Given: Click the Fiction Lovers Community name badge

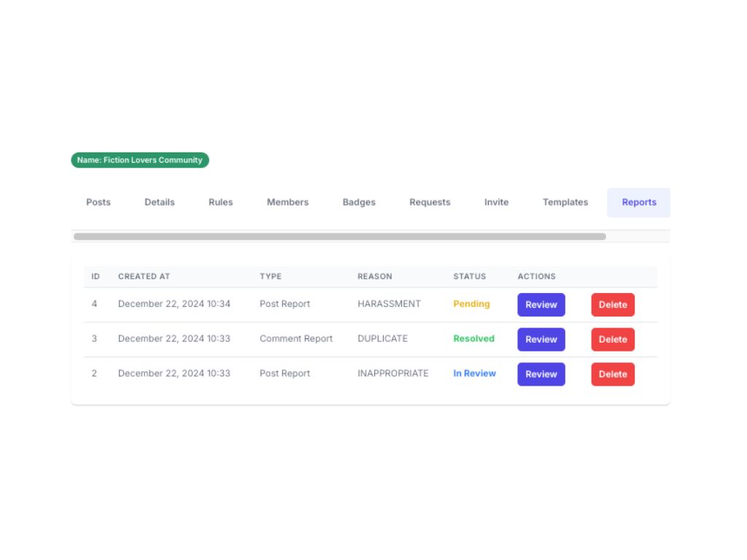Looking at the screenshot, I should pos(140,160).
